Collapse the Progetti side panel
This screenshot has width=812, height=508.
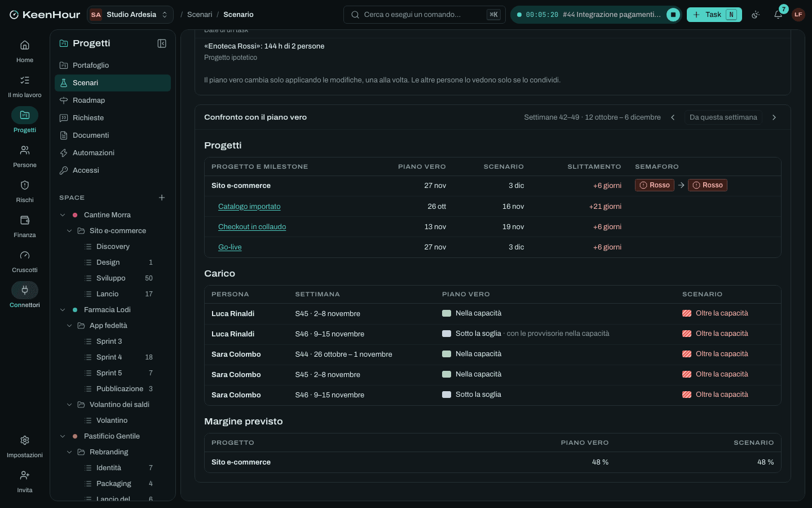162,43
